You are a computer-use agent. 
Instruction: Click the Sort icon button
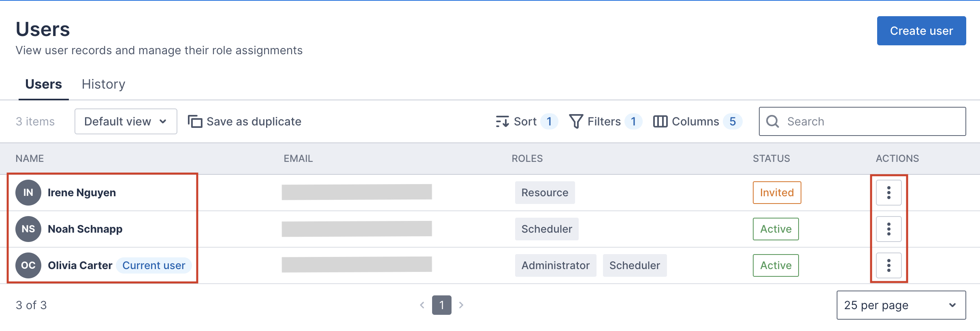pos(502,121)
